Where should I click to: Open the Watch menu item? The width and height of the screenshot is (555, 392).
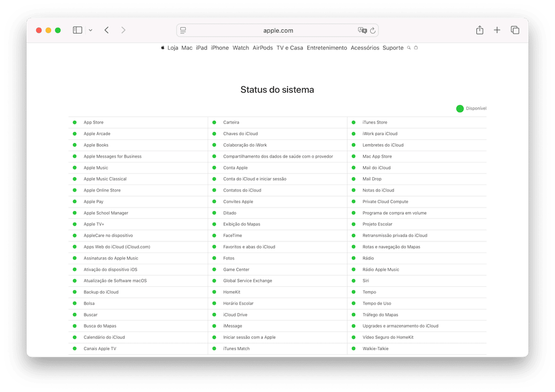click(x=241, y=48)
